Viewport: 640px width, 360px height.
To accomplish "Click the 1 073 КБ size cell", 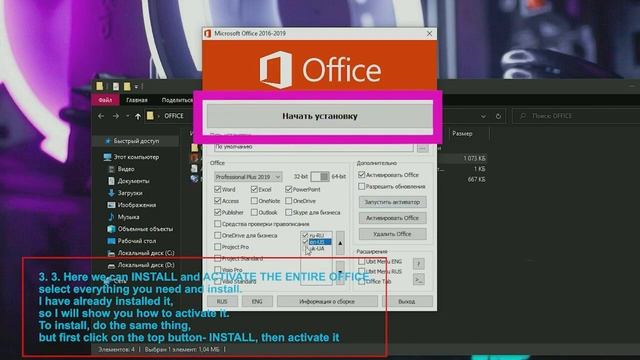I will (x=475, y=158).
